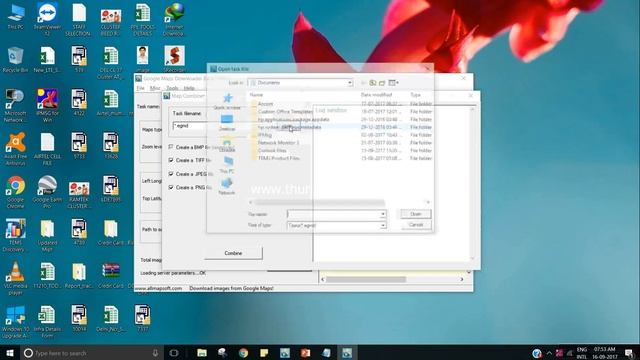Select the Windows 10 Upgrade desktop icon

click(16, 322)
